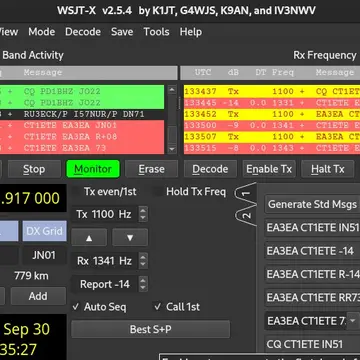Select Rx Frequency row 133452 Tx
360x360 pixels.
tap(272, 114)
